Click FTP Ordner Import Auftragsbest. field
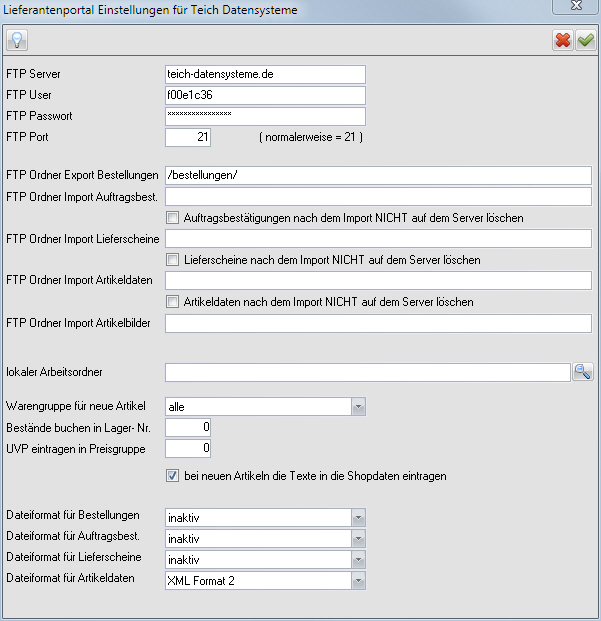Viewport: 601px width, 621px height. click(x=378, y=196)
